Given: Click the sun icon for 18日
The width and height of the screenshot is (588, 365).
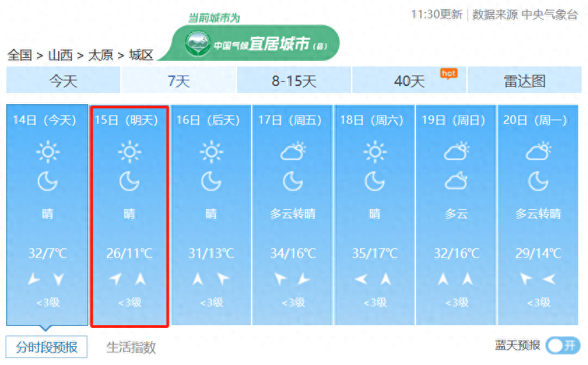Looking at the screenshot, I should point(375,152).
